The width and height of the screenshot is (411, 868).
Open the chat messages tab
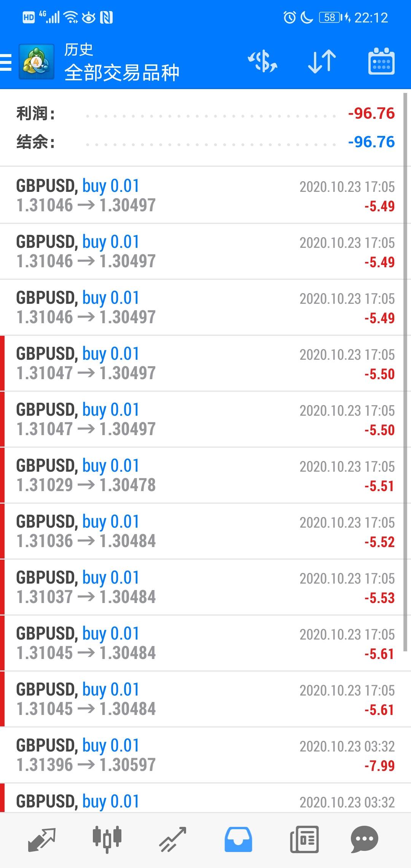click(364, 839)
